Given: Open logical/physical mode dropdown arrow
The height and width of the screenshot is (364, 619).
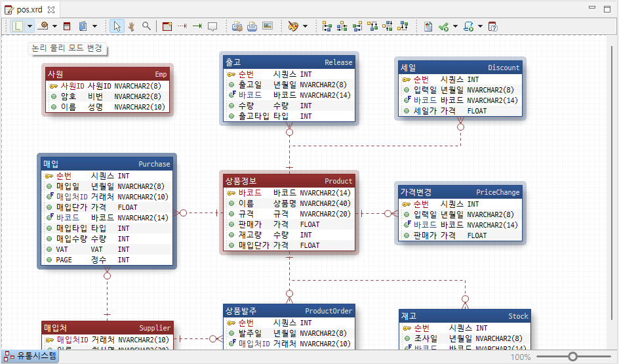Looking at the screenshot, I should [30, 26].
